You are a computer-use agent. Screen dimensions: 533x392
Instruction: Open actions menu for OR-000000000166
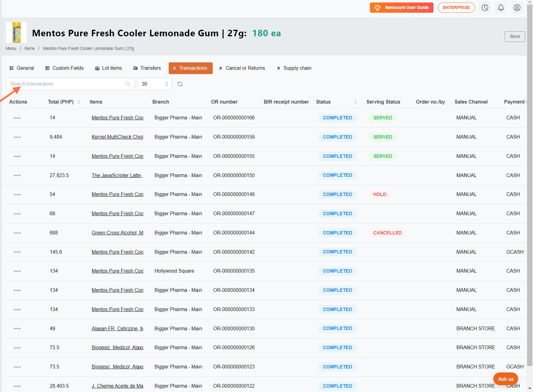click(x=17, y=118)
